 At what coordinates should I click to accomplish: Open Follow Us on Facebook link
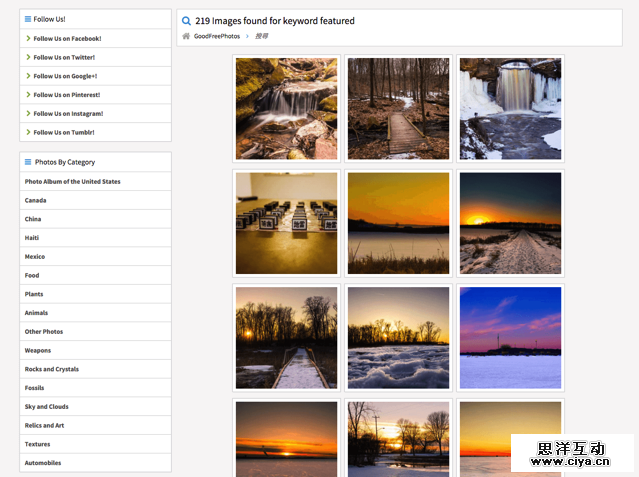point(67,38)
